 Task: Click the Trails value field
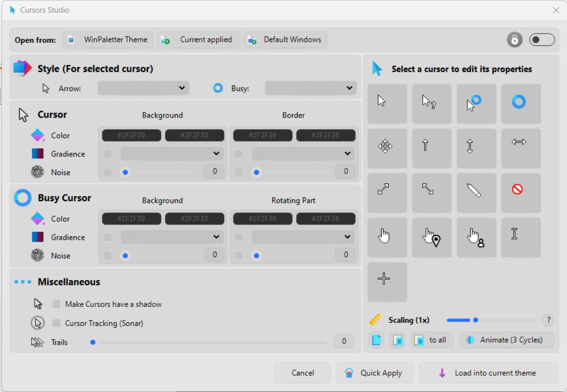[x=344, y=342]
